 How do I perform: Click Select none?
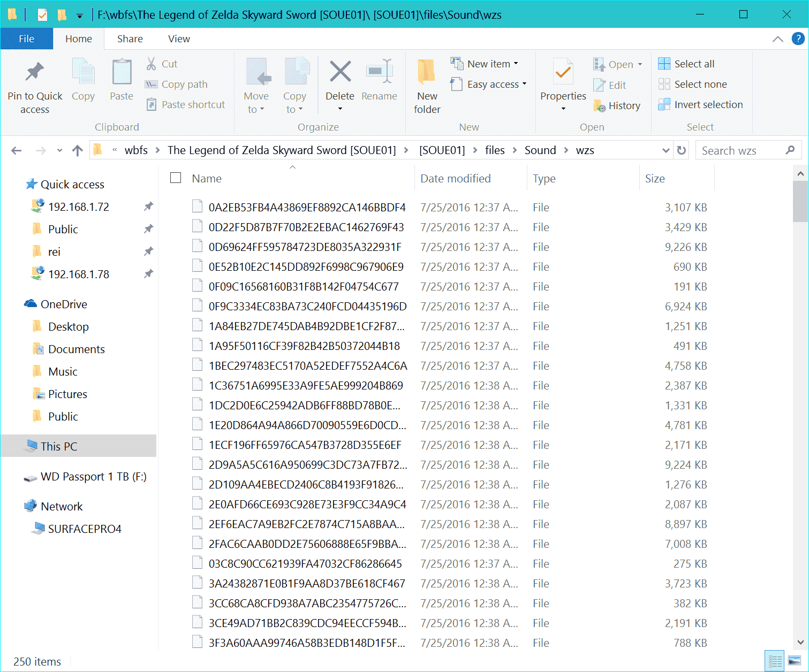692,84
